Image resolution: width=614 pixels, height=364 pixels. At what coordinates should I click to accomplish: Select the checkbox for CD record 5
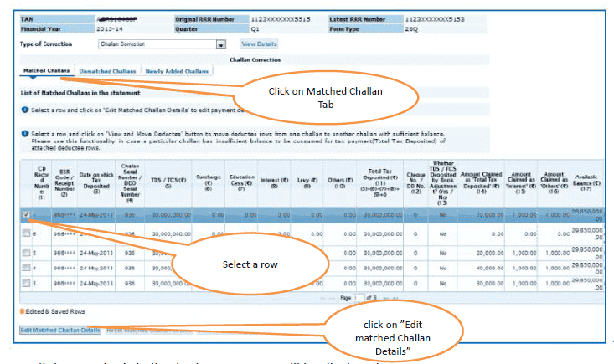coord(27,252)
